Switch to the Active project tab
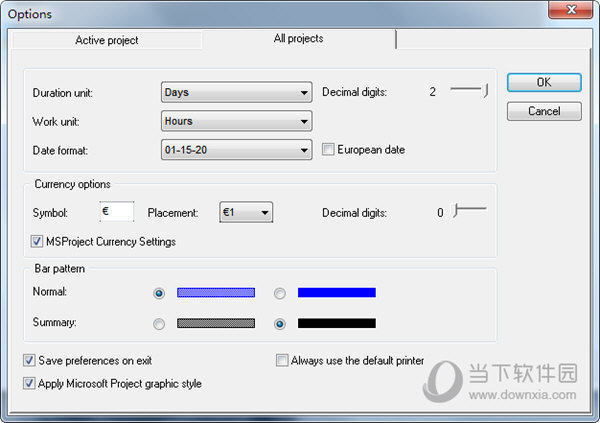Image resolution: width=600 pixels, height=423 pixels. [x=106, y=40]
